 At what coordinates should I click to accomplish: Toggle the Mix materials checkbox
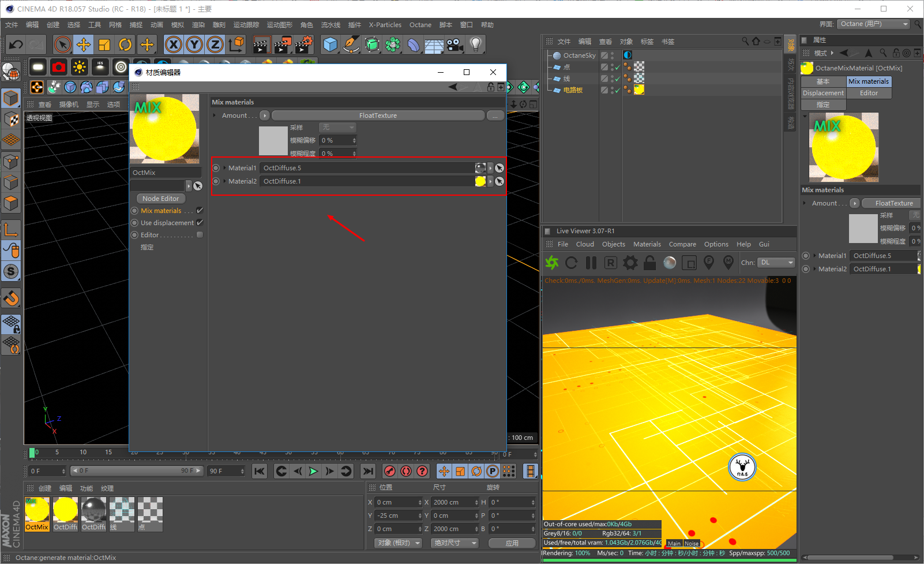coord(200,211)
